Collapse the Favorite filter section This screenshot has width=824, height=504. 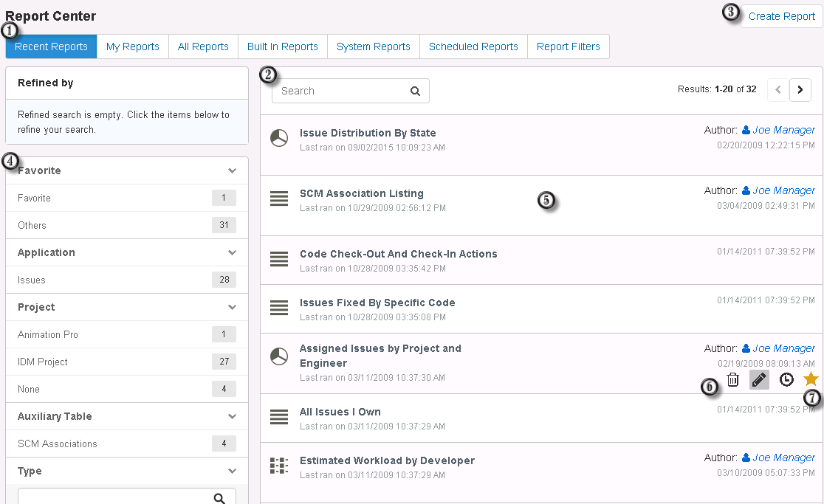tap(232, 170)
